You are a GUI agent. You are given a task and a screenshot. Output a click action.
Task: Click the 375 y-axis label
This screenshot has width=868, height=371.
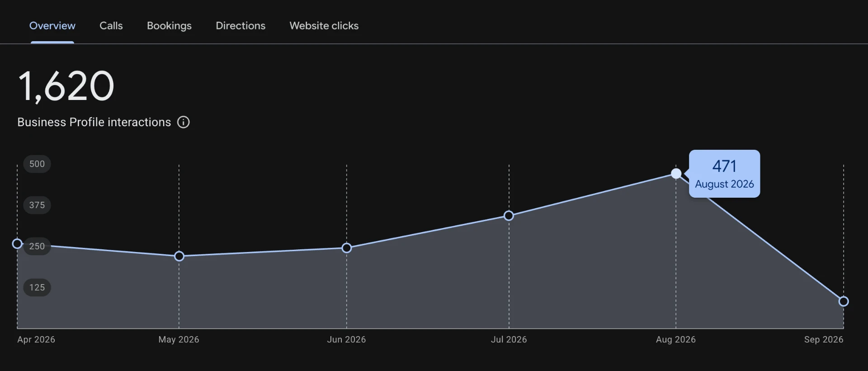[x=37, y=205]
